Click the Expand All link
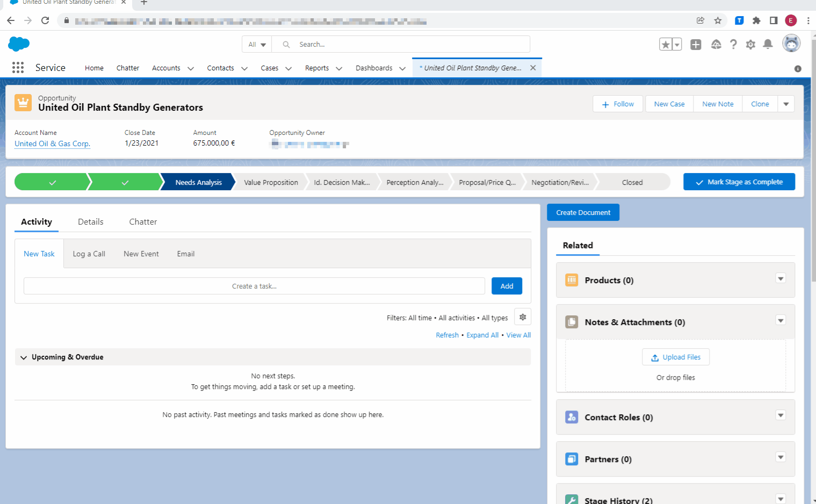The height and width of the screenshot is (504, 816). point(482,335)
